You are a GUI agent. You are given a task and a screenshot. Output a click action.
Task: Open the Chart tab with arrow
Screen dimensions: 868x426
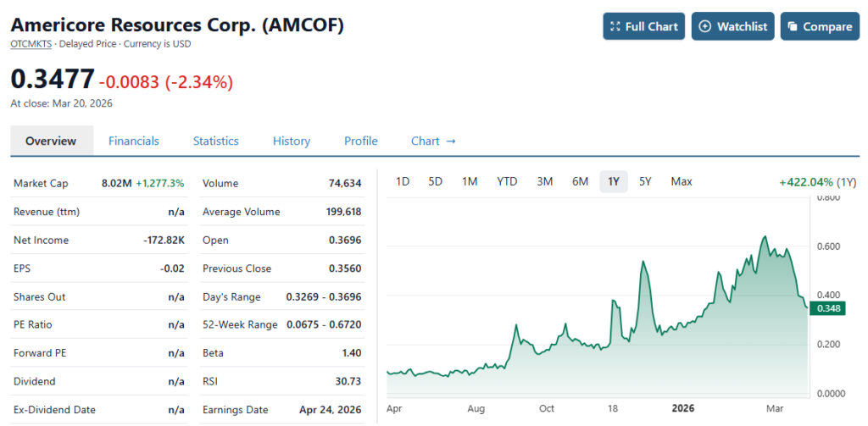[433, 141]
